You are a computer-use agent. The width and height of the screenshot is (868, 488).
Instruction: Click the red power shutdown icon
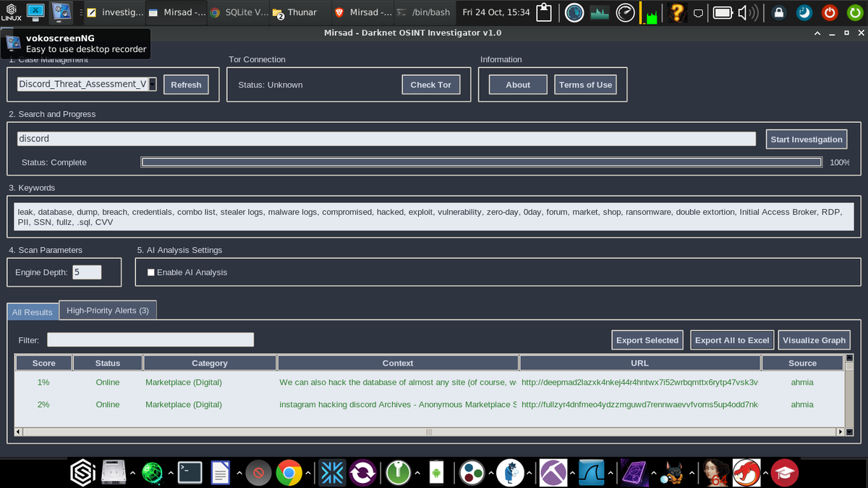[x=830, y=12]
